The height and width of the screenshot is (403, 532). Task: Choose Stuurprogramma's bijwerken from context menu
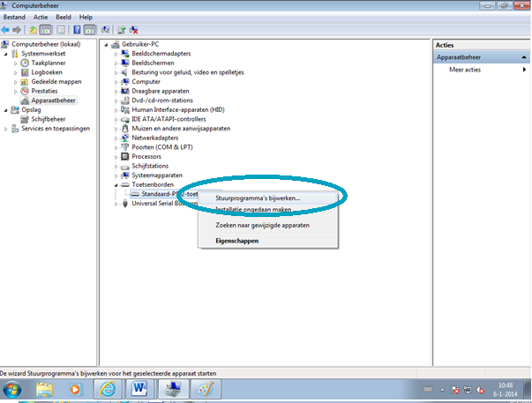[x=268, y=198]
